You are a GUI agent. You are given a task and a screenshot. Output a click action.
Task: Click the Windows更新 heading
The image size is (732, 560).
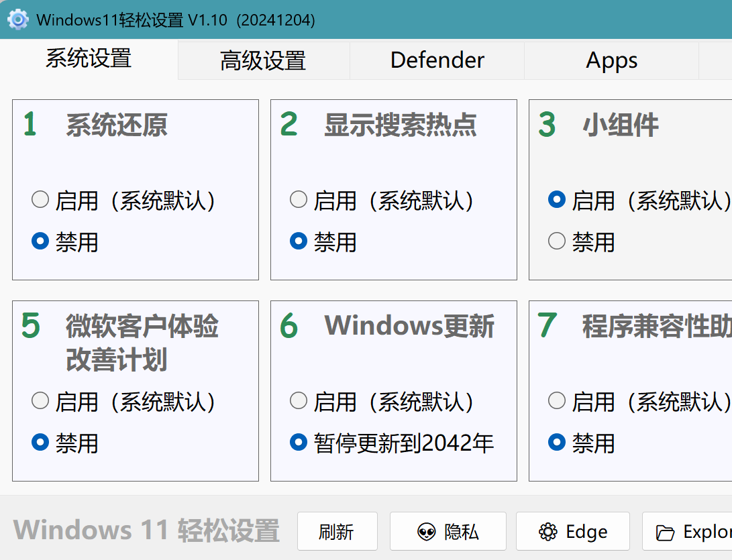click(409, 326)
